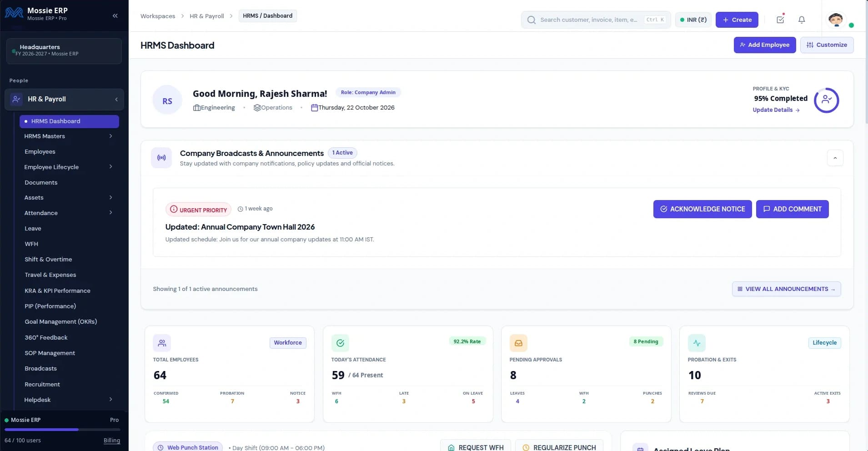Click Regularize Punch button

(x=559, y=447)
